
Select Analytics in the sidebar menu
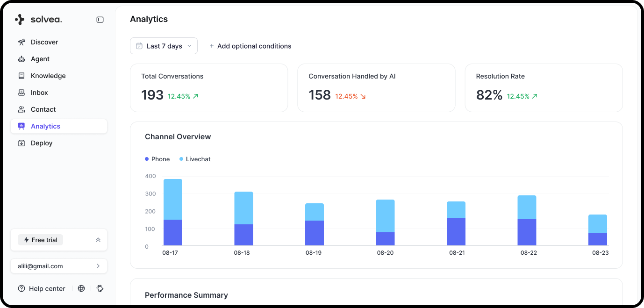click(x=45, y=126)
